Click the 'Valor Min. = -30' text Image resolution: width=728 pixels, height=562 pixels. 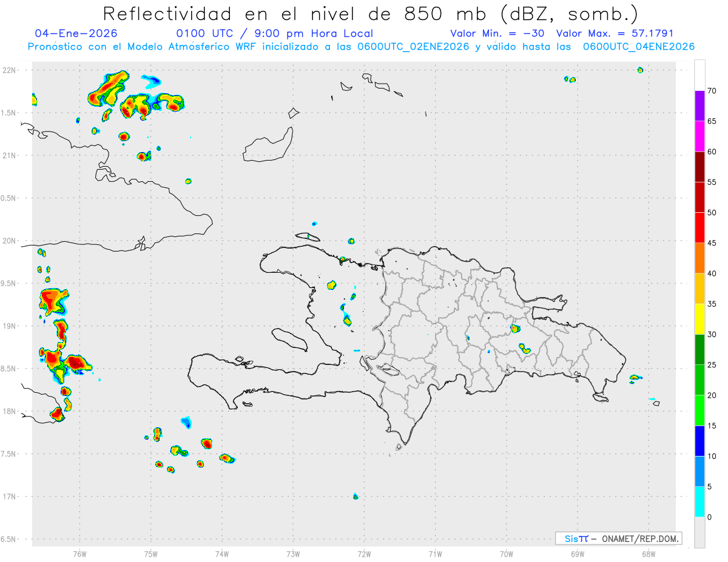(498, 33)
